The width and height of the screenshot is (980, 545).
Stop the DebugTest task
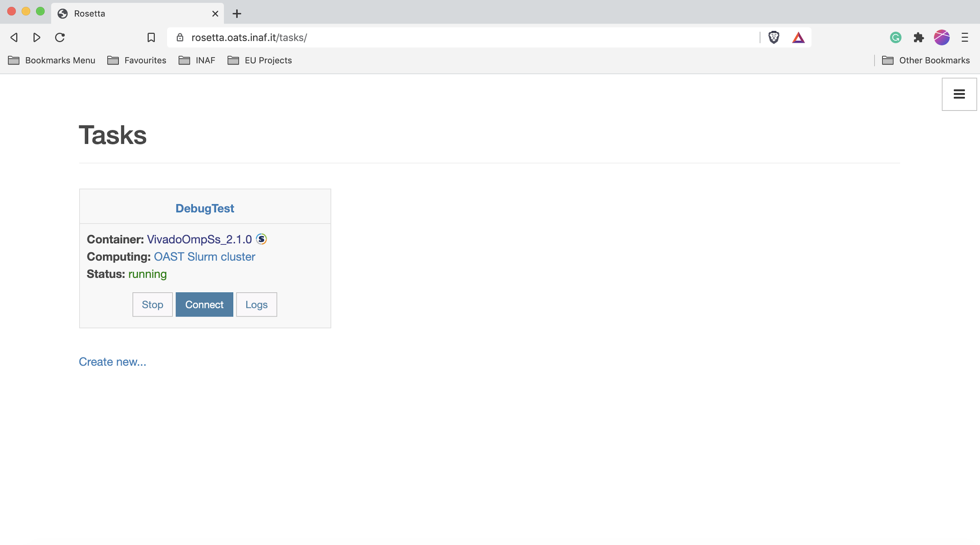[x=152, y=304]
